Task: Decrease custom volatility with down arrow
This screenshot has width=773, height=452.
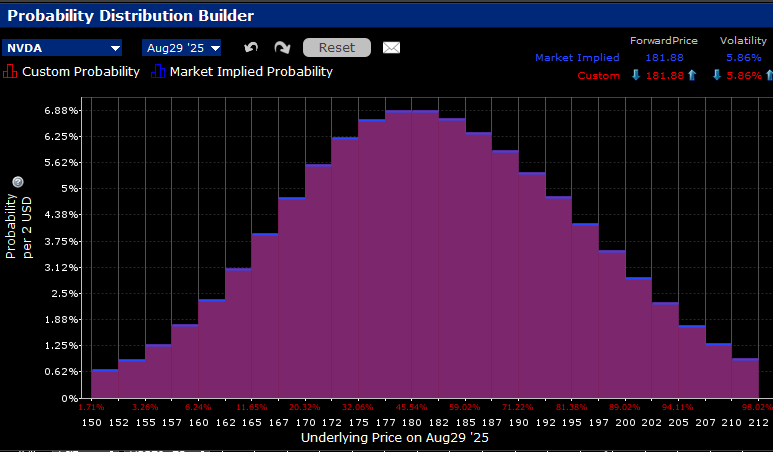Action: pyautogui.click(x=716, y=76)
